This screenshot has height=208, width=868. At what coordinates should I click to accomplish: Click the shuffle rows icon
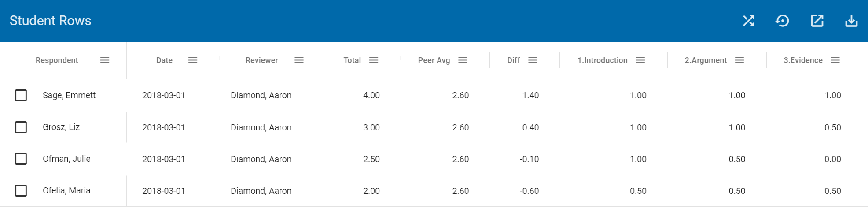pos(748,21)
